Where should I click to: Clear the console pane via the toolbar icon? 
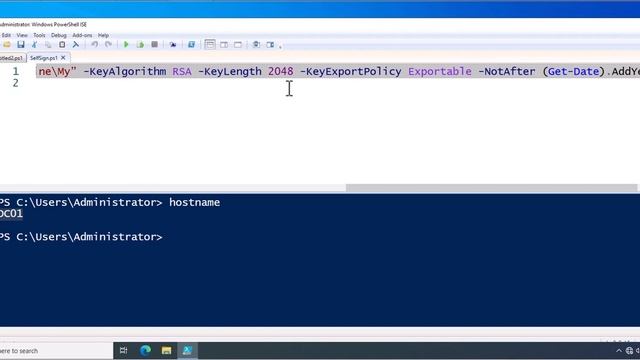(x=76, y=44)
